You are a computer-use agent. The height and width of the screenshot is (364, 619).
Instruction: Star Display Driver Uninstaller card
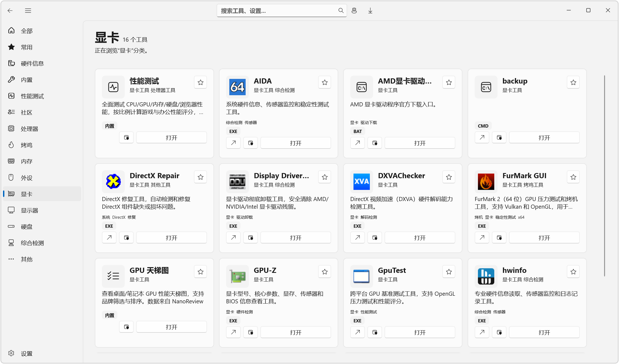point(325,177)
